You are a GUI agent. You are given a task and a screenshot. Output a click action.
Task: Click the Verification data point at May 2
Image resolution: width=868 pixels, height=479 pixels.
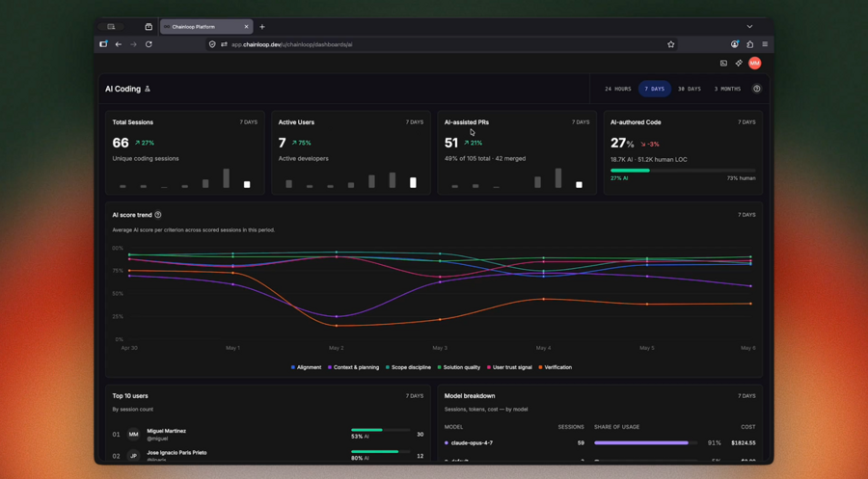click(x=336, y=326)
